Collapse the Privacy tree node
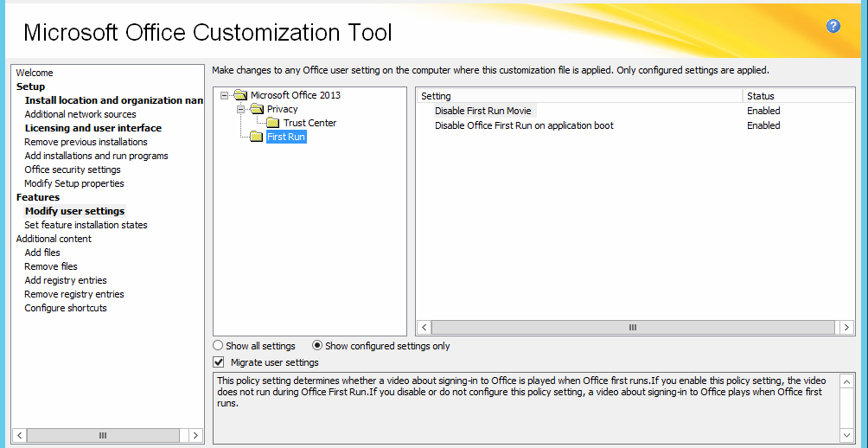 click(x=241, y=109)
